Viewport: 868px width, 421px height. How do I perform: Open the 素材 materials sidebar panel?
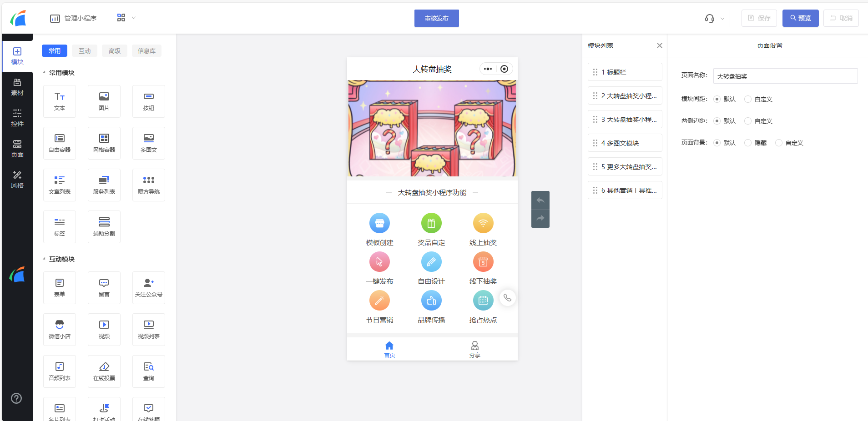17,87
